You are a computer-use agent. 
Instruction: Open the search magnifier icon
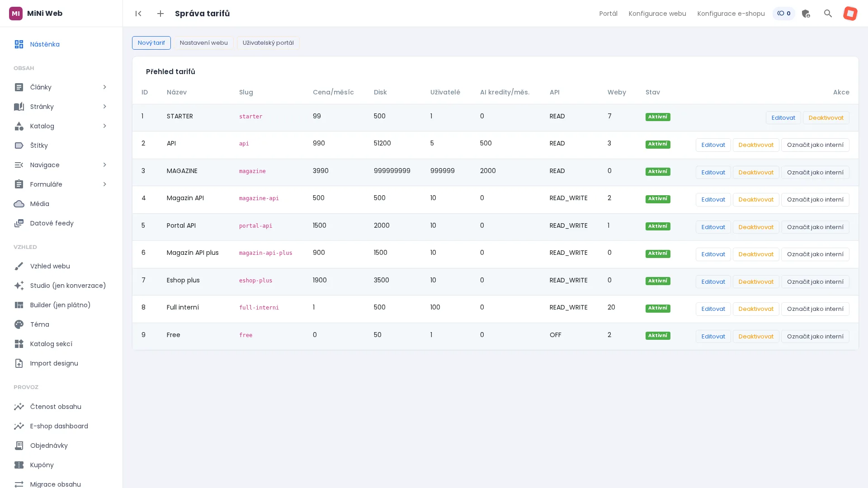828,14
